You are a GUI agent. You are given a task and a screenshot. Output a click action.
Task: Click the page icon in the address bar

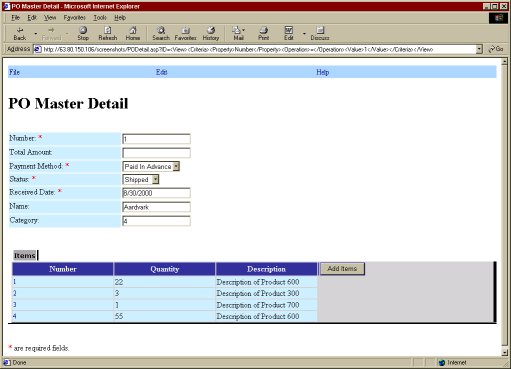point(38,49)
